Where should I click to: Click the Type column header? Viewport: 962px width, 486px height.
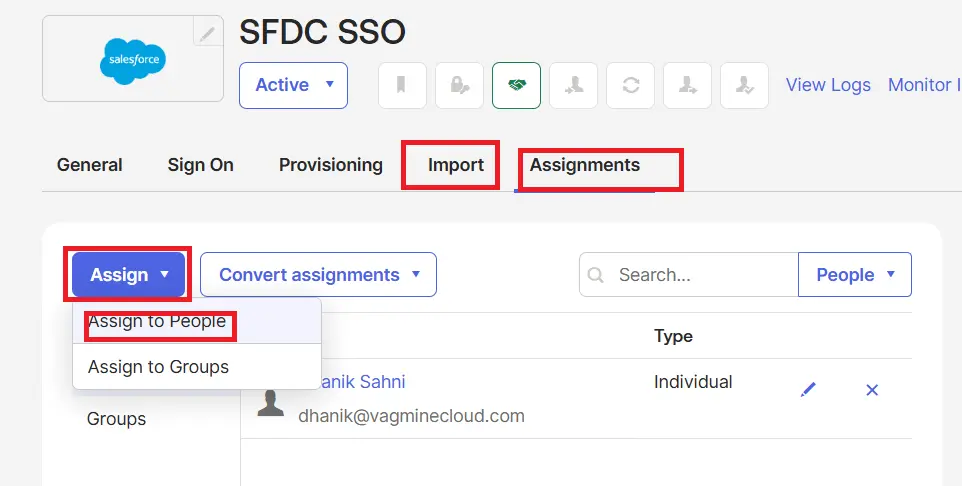[673, 336]
